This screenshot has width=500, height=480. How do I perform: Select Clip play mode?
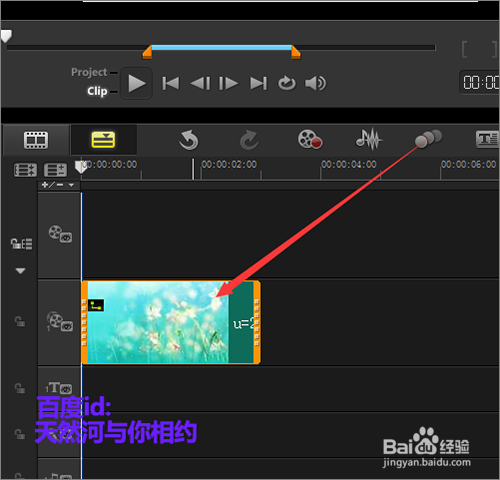(x=97, y=91)
